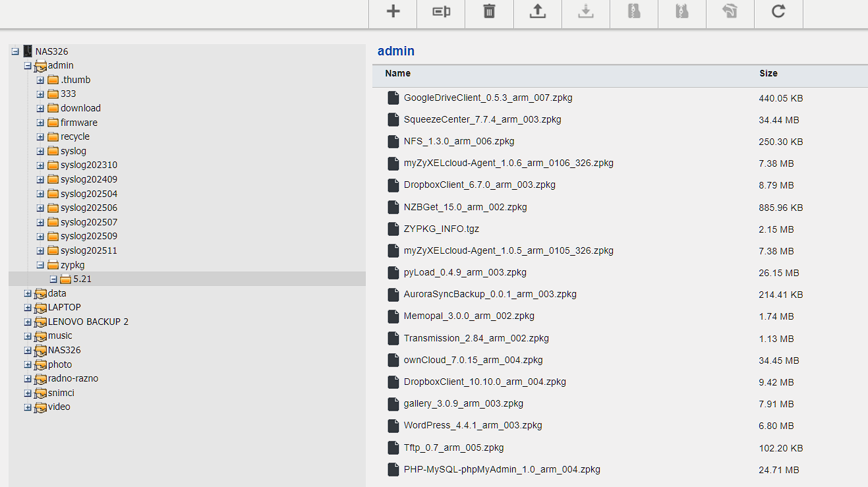Image resolution: width=868 pixels, height=487 pixels.
Task: Click folder icon of syslog202310
Action: 53,165
